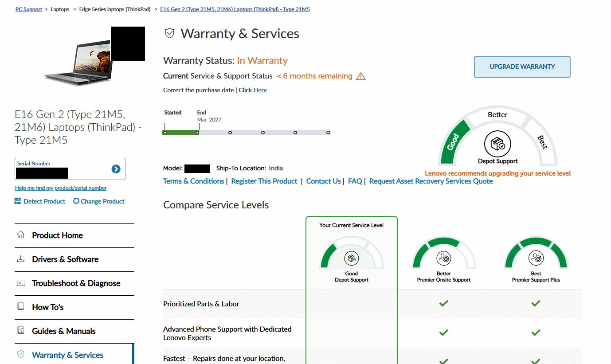Click the green Good segment of large gauge
Image resolution: width=611 pixels, height=364 pixels.
tap(454, 142)
